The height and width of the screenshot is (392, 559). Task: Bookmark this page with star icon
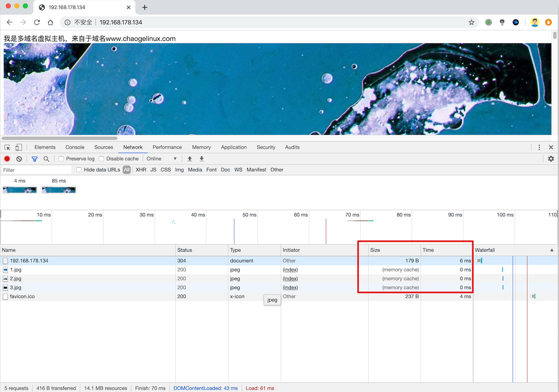point(471,22)
